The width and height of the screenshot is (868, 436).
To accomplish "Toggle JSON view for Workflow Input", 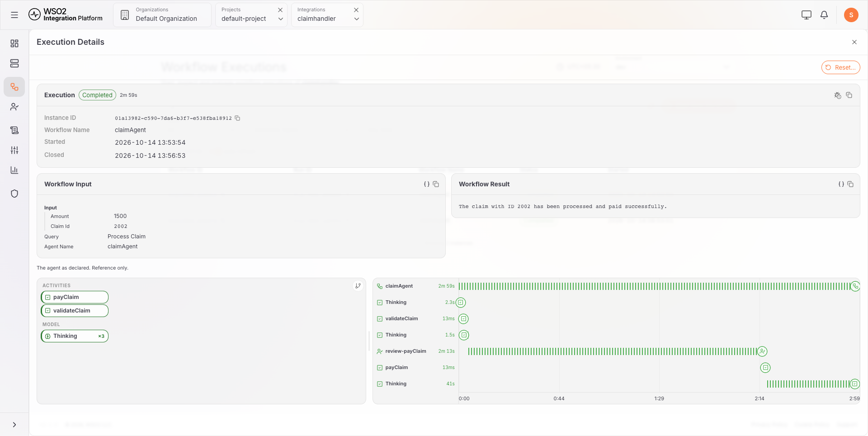I will (x=426, y=184).
